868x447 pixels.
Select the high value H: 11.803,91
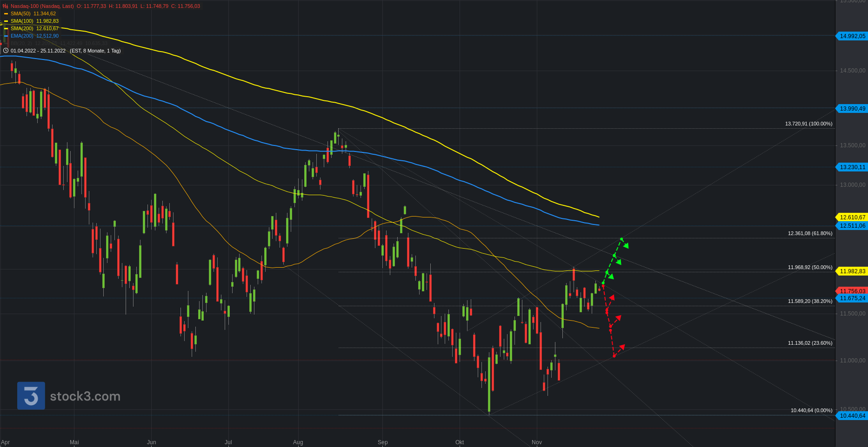pos(123,6)
